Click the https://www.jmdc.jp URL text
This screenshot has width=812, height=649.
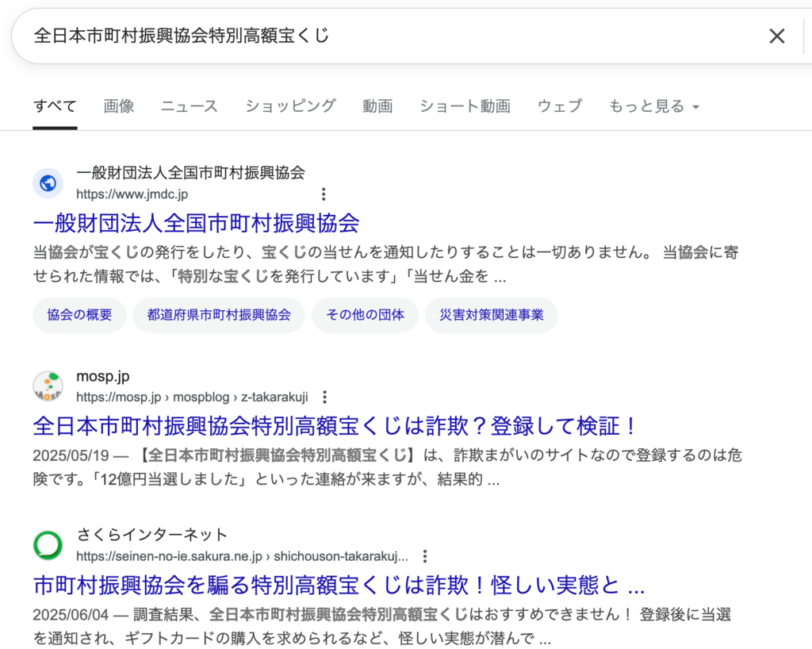[x=132, y=194]
